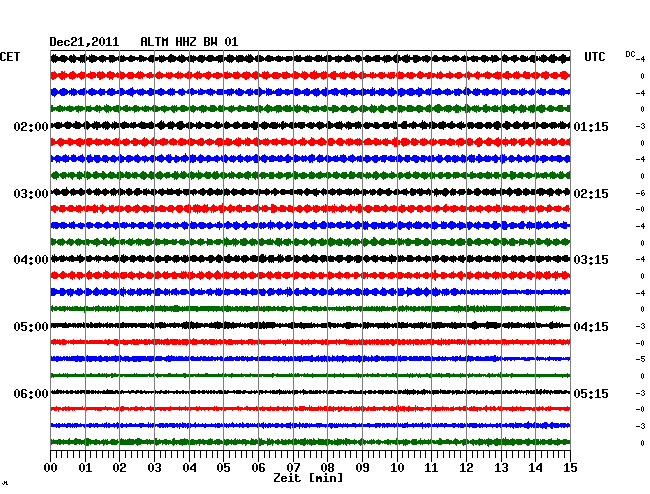
Task: Select the 04:00 CET time label
Action: 31,260
